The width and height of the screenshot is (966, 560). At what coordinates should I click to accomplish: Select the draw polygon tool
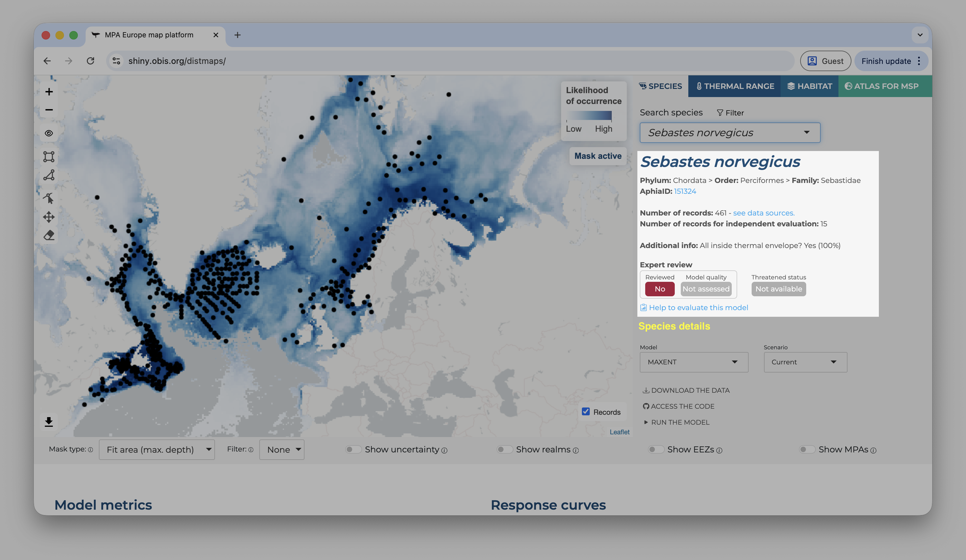click(49, 175)
